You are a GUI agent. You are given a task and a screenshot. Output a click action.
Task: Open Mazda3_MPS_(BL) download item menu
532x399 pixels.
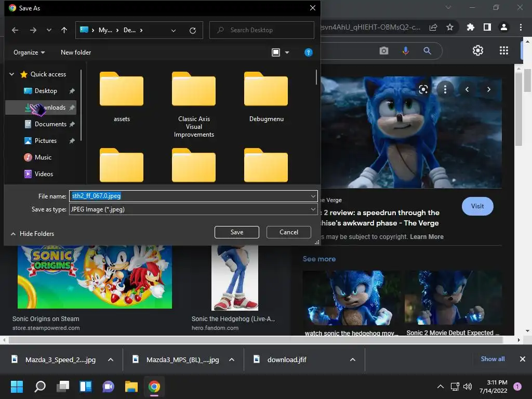click(232, 360)
